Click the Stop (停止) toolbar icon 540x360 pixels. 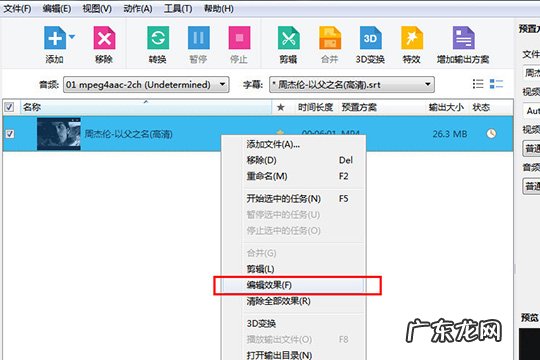click(239, 38)
